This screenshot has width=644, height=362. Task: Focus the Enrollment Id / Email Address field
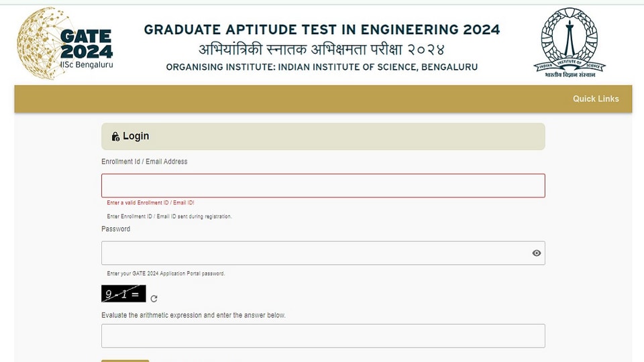(323, 186)
